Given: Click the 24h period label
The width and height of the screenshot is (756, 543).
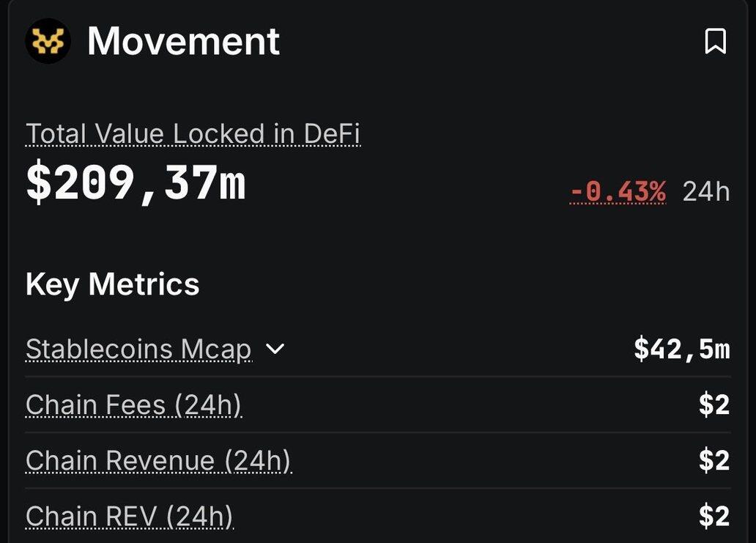Looking at the screenshot, I should (x=706, y=191).
